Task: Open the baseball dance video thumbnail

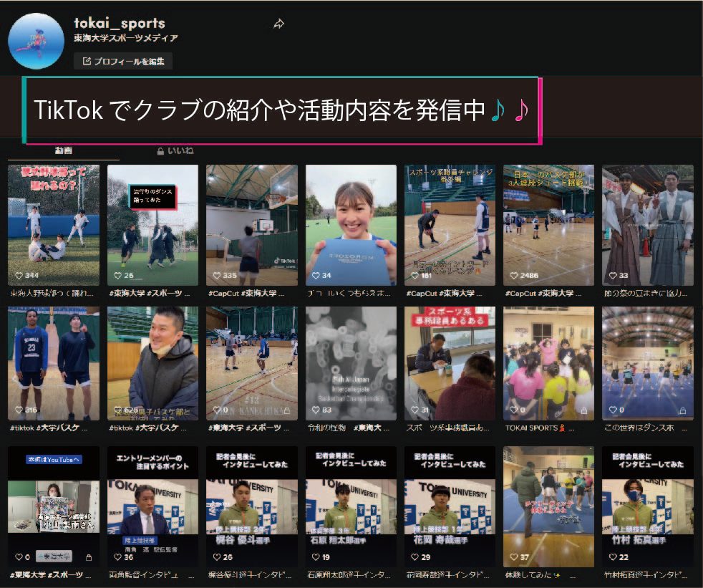Action: [x=54, y=225]
